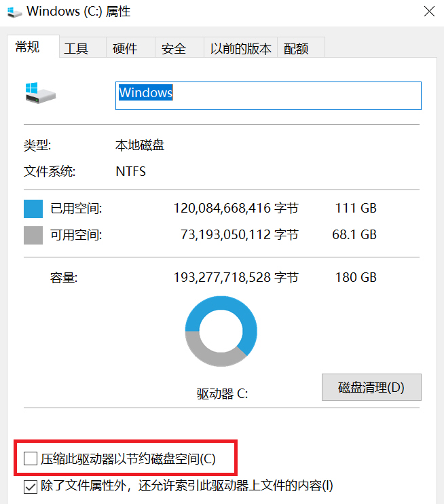Screen dimensions: 444x504
Task: Switch to the 配额 tab
Action: click(301, 48)
